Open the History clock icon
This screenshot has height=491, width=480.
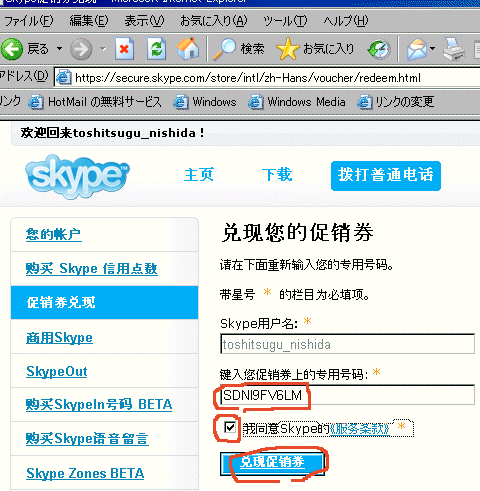click(x=379, y=49)
